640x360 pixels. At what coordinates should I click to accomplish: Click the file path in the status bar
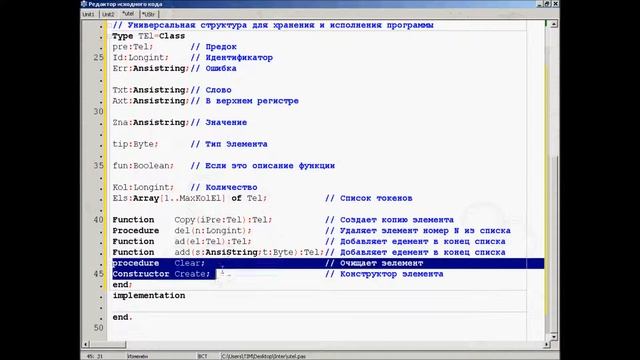(x=263, y=356)
